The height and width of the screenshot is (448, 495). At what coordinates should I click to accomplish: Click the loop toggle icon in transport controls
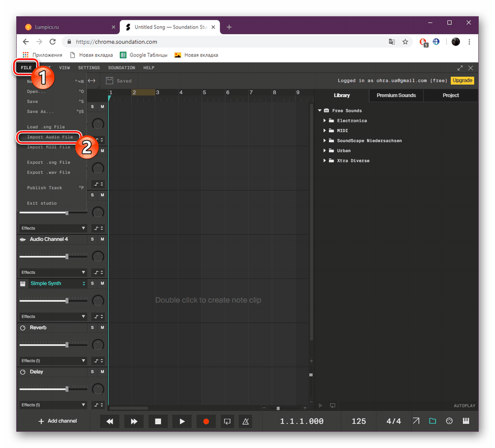[x=227, y=421]
